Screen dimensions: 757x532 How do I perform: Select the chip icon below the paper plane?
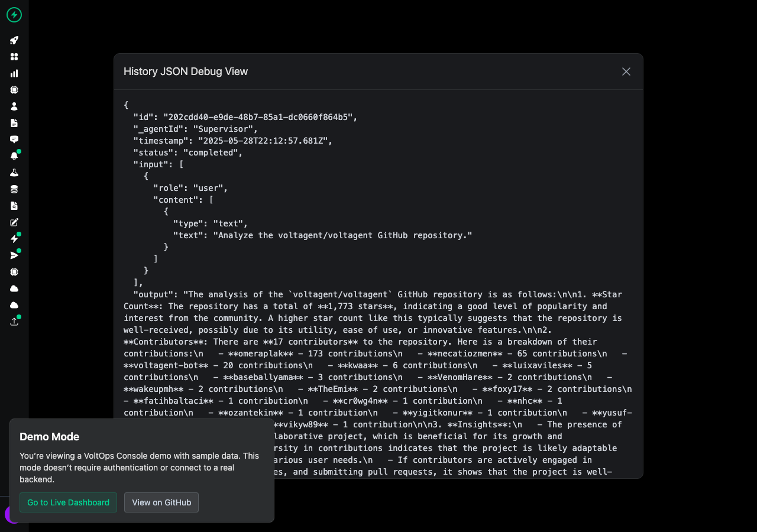tap(14, 272)
